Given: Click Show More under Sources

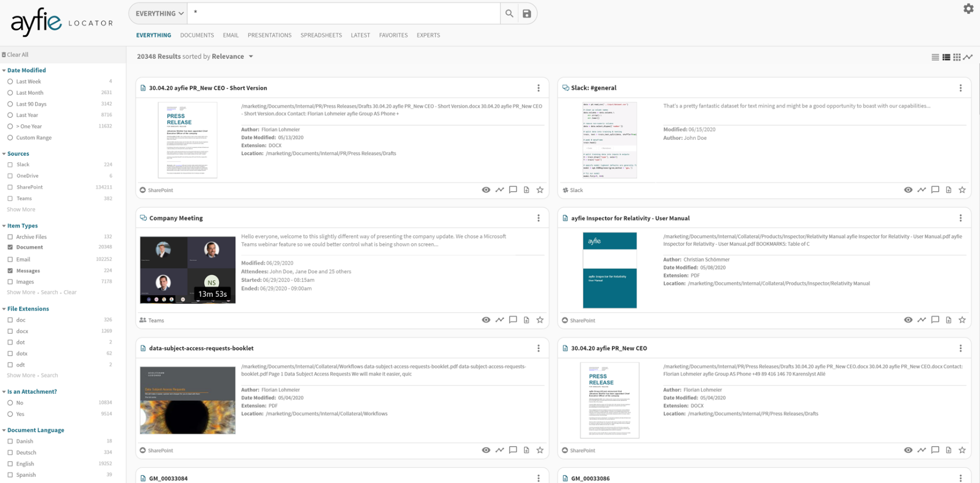Looking at the screenshot, I should click(21, 210).
